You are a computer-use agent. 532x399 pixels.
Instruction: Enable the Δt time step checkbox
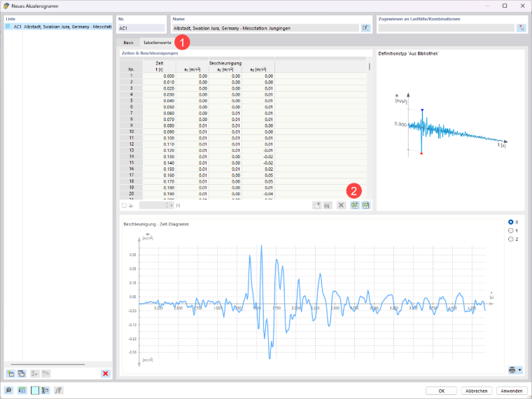point(124,205)
